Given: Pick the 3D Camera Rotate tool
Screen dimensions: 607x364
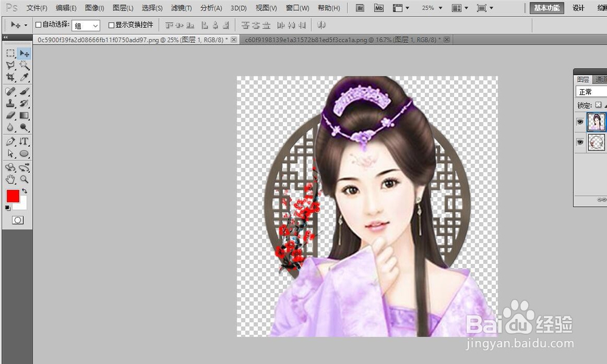Looking at the screenshot, I should (24, 167).
